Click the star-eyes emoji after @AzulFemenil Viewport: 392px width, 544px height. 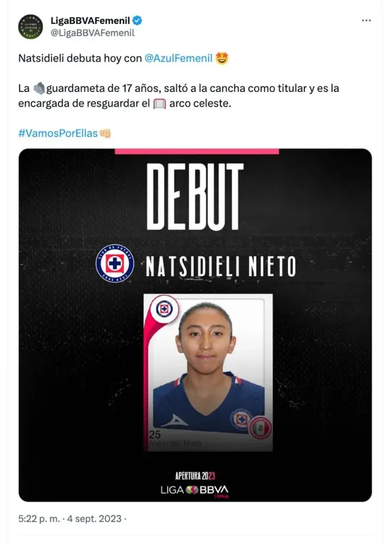pyautogui.click(x=222, y=59)
